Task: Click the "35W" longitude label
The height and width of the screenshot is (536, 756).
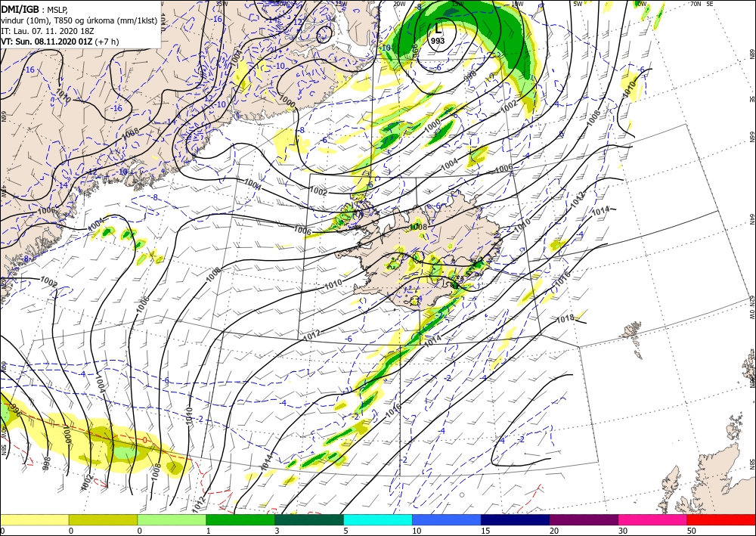Action: coord(221,3)
